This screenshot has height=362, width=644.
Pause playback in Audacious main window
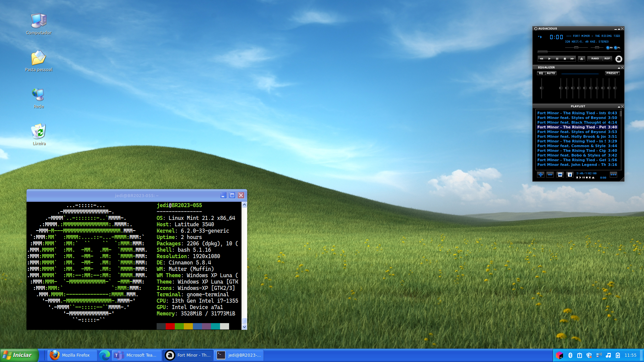557,59
